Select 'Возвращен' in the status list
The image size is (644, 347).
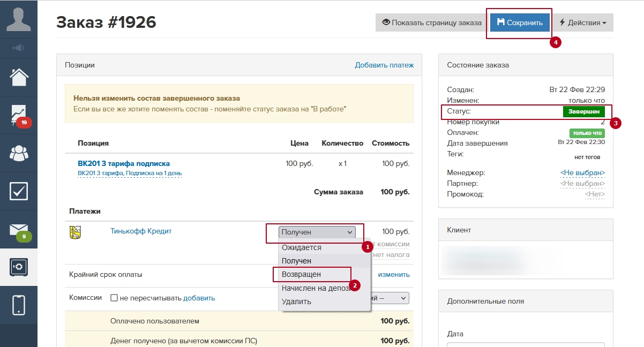301,274
